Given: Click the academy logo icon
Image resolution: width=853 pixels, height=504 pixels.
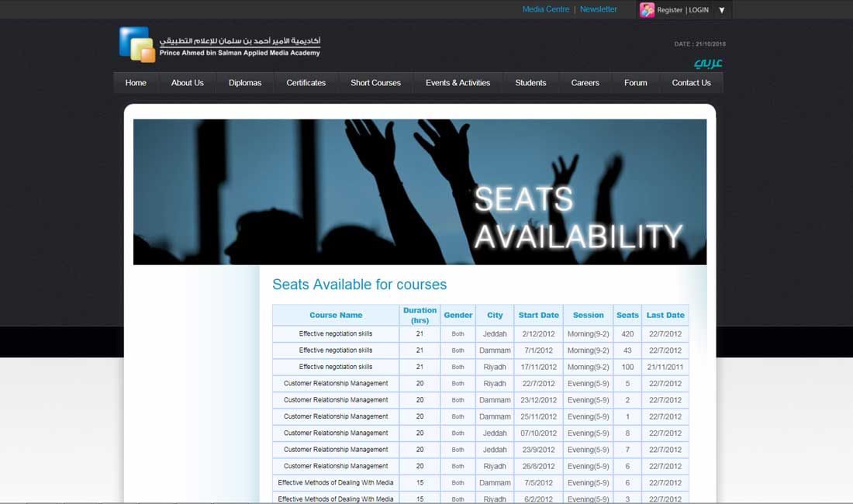Looking at the screenshot, I should click(x=137, y=44).
